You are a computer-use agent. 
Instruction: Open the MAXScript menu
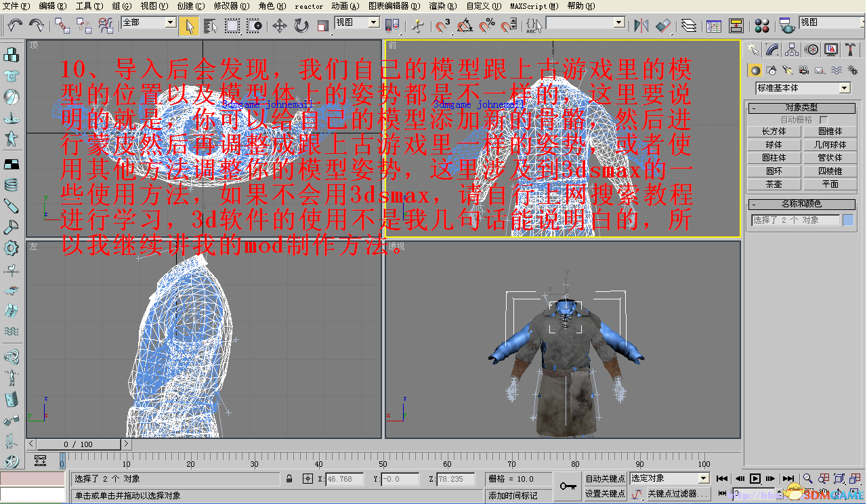(x=534, y=6)
